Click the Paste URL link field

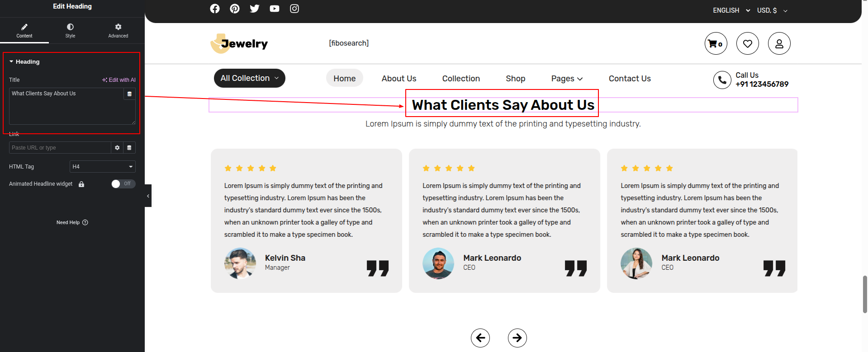click(x=60, y=148)
